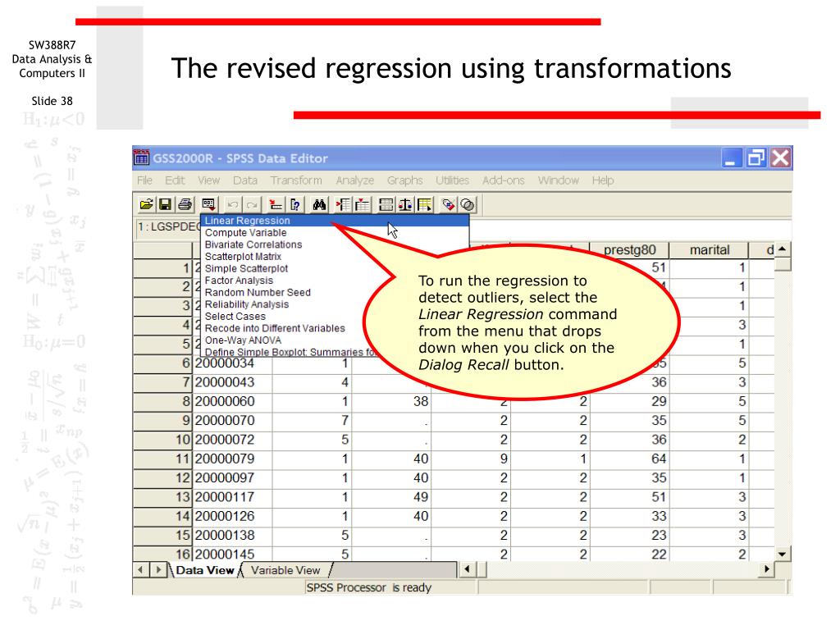Open the Add-ons menu
The image size is (840, 630).
click(x=503, y=180)
